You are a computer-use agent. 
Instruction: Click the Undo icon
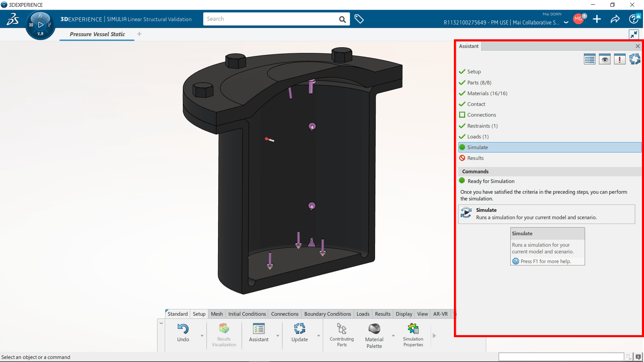pyautogui.click(x=183, y=329)
